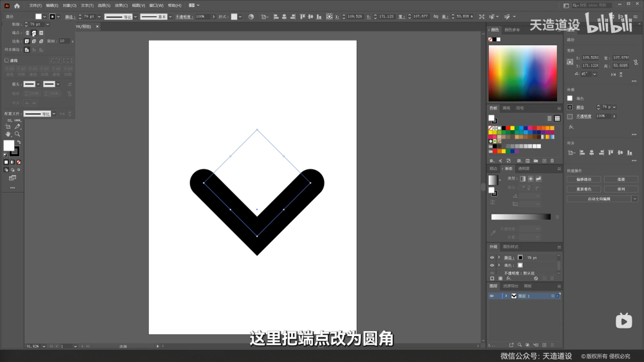Click the 启动全局编辑 button
The height and width of the screenshot is (362, 644).
pyautogui.click(x=599, y=199)
